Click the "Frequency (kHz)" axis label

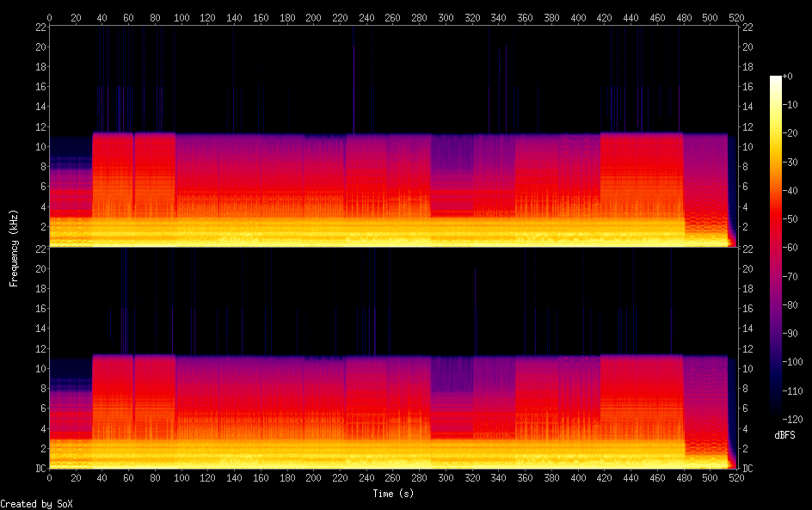tap(14, 248)
